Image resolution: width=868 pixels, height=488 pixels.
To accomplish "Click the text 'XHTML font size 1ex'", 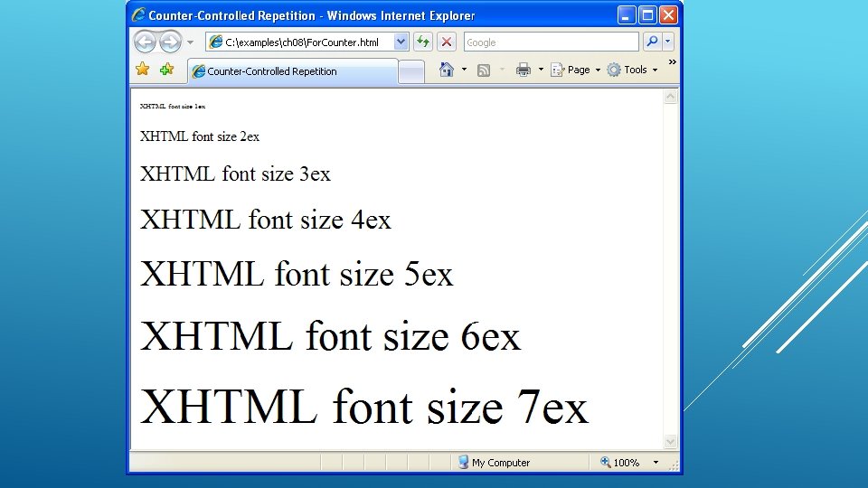I will click(x=172, y=107).
